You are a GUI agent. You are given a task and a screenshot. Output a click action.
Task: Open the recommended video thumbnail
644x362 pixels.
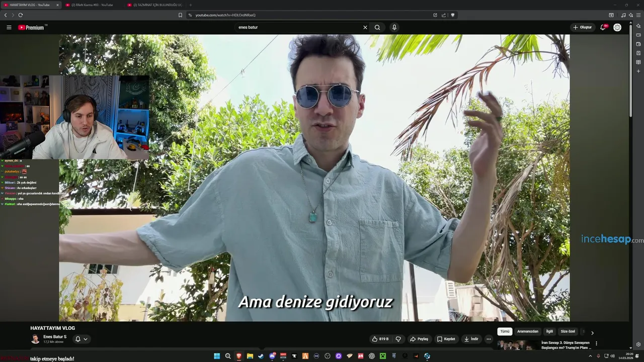(x=518, y=345)
